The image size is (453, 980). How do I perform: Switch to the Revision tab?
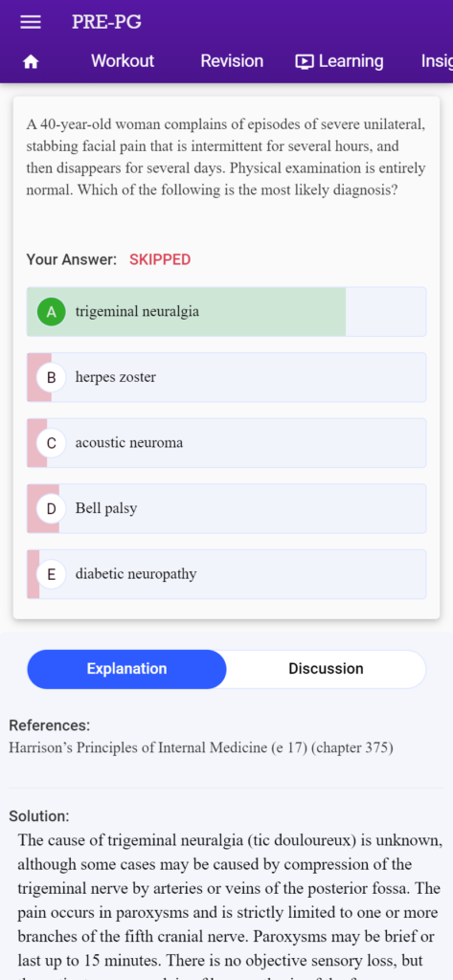(232, 61)
